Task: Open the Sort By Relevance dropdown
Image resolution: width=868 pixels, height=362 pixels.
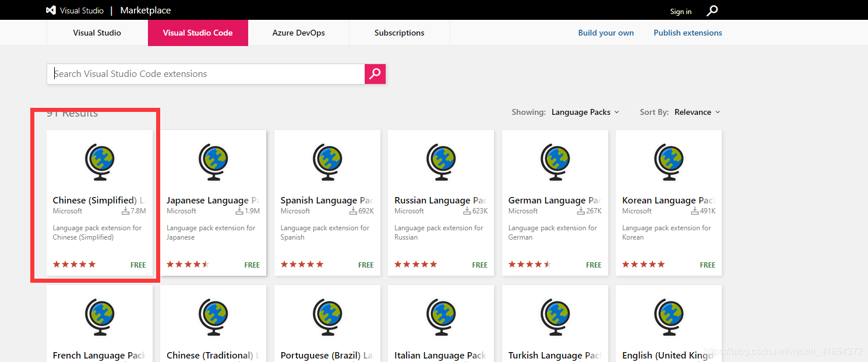Action: coord(697,112)
